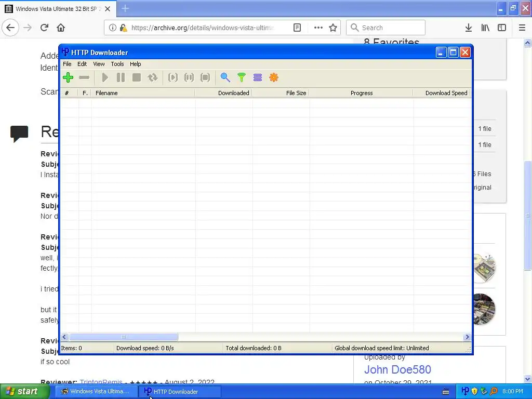The image size is (532, 399).
Task: Open the Tools menu
Action: click(117, 64)
